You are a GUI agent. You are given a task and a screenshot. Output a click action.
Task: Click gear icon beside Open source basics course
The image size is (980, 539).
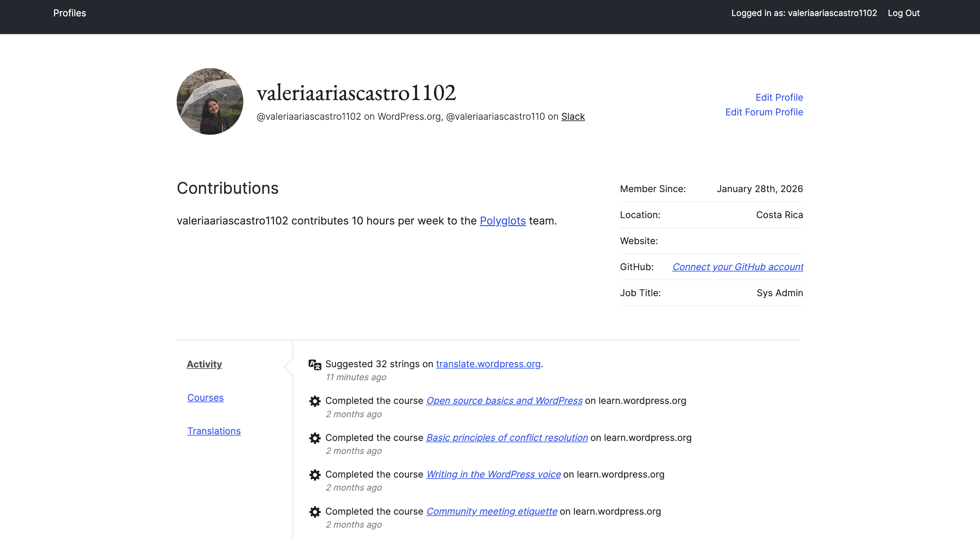point(315,401)
